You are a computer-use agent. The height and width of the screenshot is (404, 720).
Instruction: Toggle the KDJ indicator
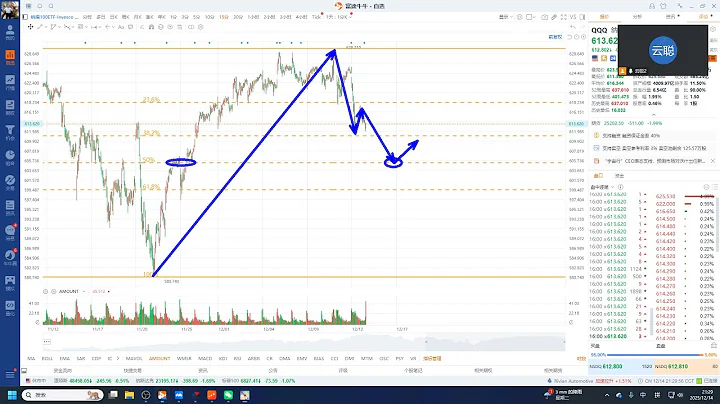tap(223, 358)
